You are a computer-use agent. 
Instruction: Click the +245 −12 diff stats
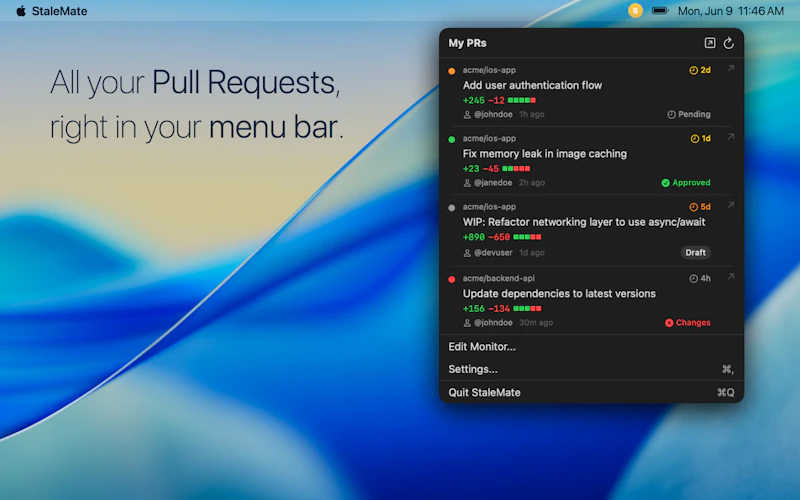tap(483, 101)
